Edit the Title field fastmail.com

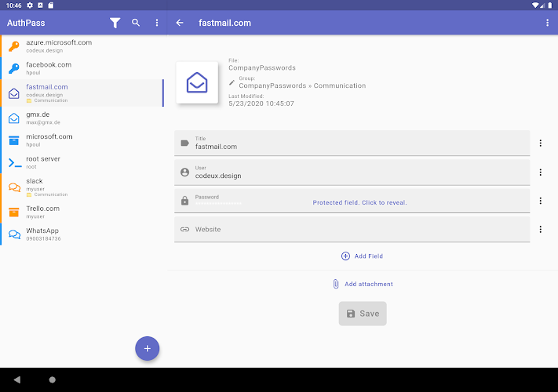352,143
